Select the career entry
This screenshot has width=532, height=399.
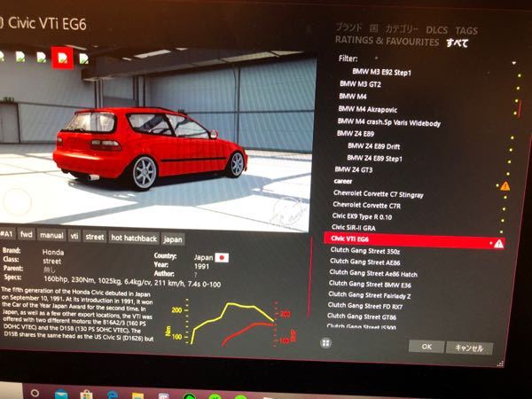pyautogui.click(x=343, y=181)
